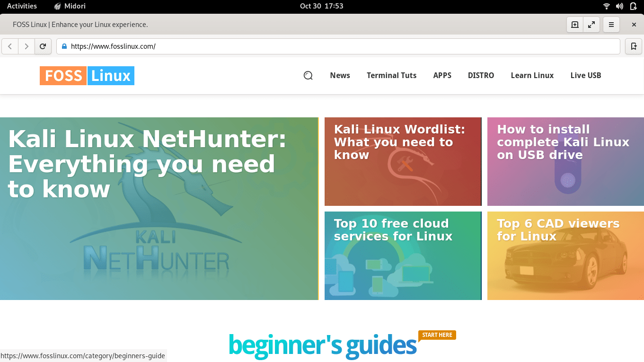This screenshot has height=362, width=644.
Task: Open the Live USB menu item
Action: [x=585, y=75]
